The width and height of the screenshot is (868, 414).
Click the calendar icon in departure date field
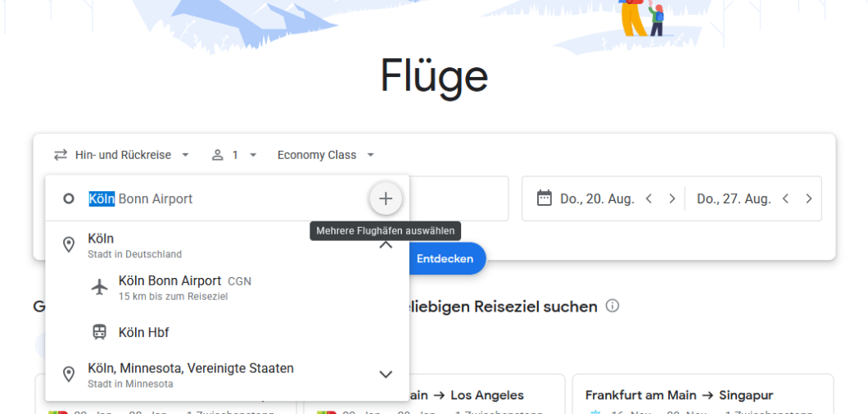coord(544,198)
